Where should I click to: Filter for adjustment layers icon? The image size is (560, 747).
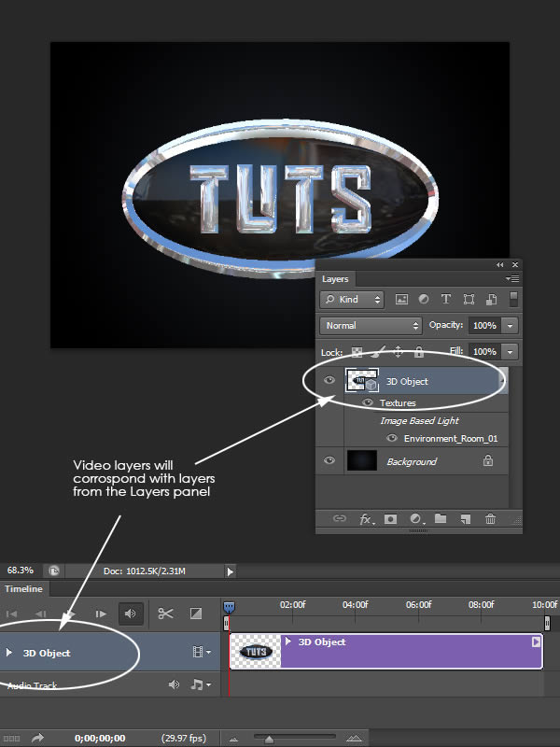tap(424, 299)
